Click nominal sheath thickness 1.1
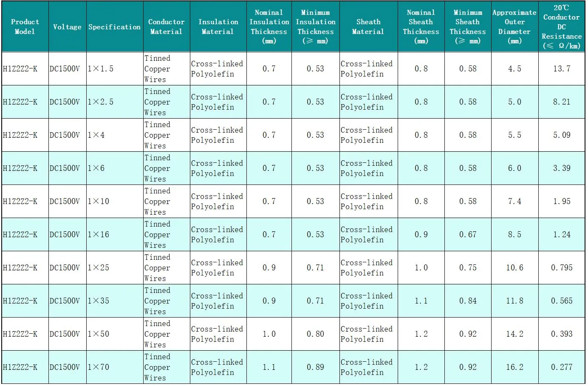588x386 pixels. pyautogui.click(x=421, y=301)
